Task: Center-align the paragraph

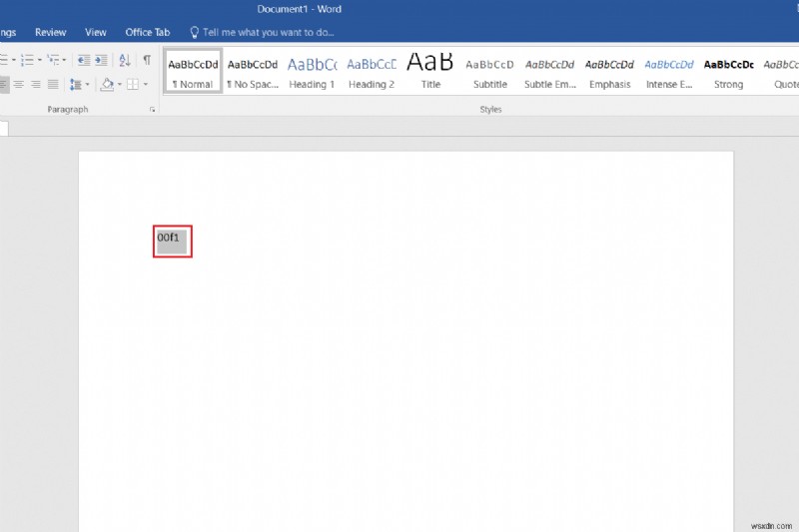Action: pyautogui.click(x=19, y=85)
